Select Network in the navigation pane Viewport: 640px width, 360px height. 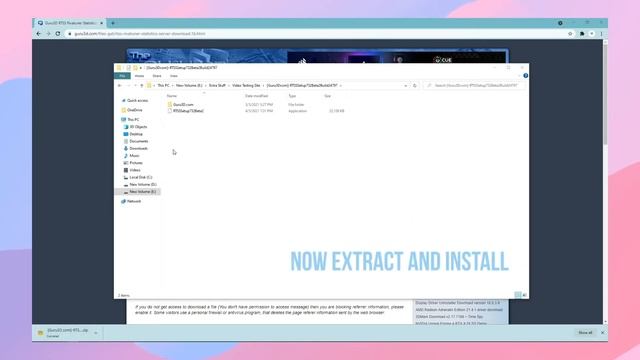tap(133, 201)
